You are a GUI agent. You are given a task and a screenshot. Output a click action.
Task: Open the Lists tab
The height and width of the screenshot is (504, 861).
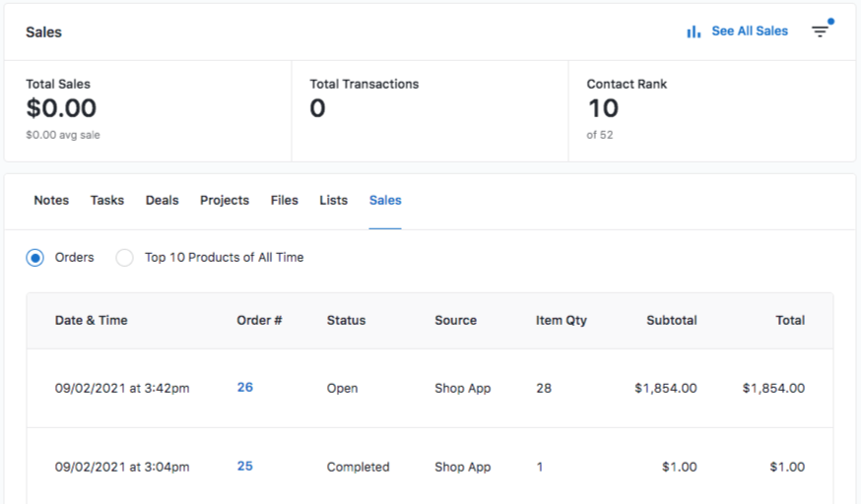(x=334, y=200)
